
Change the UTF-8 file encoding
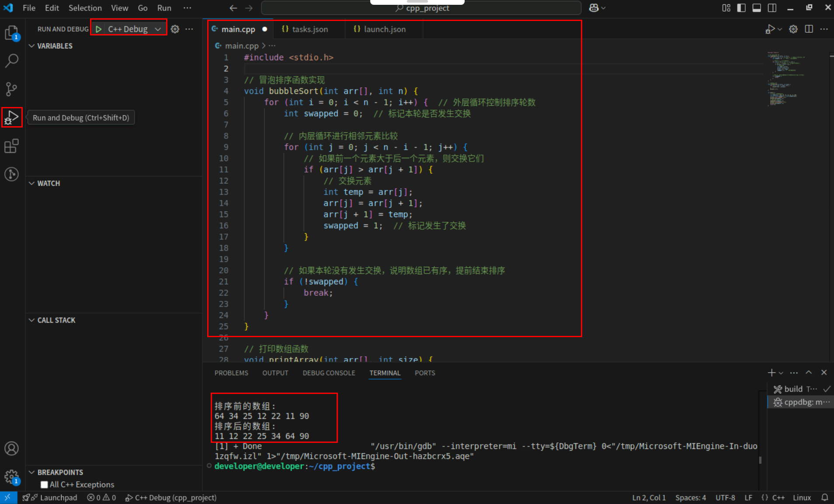725,497
